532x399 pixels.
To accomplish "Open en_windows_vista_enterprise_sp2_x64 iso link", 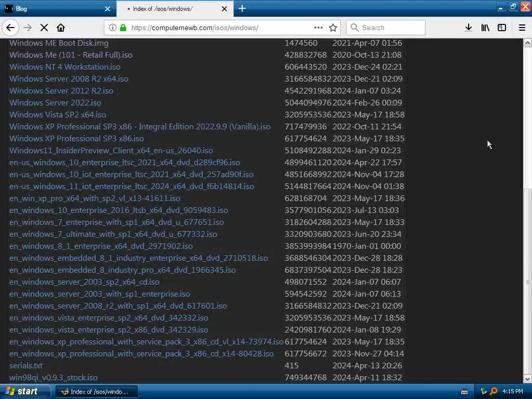I will (x=109, y=317).
